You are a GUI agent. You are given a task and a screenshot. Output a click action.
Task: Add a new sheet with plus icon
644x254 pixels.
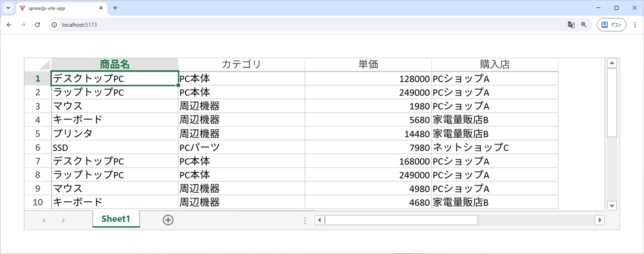coord(168,220)
